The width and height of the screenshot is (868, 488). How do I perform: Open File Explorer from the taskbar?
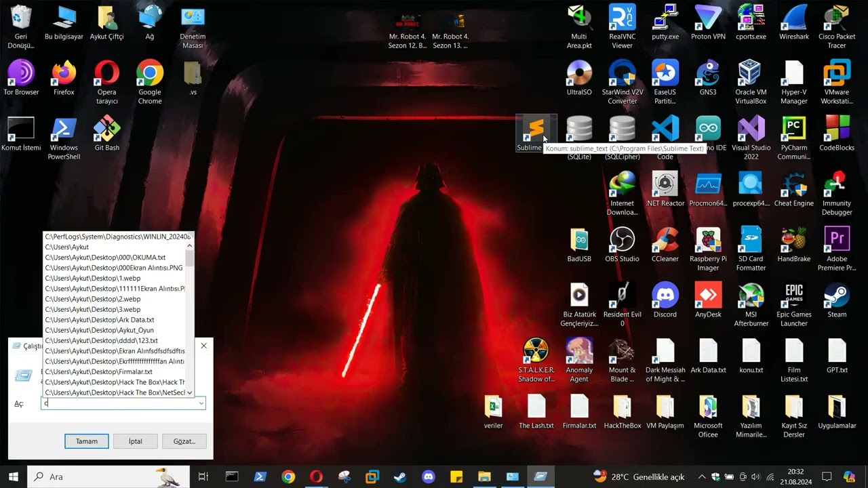click(x=484, y=476)
